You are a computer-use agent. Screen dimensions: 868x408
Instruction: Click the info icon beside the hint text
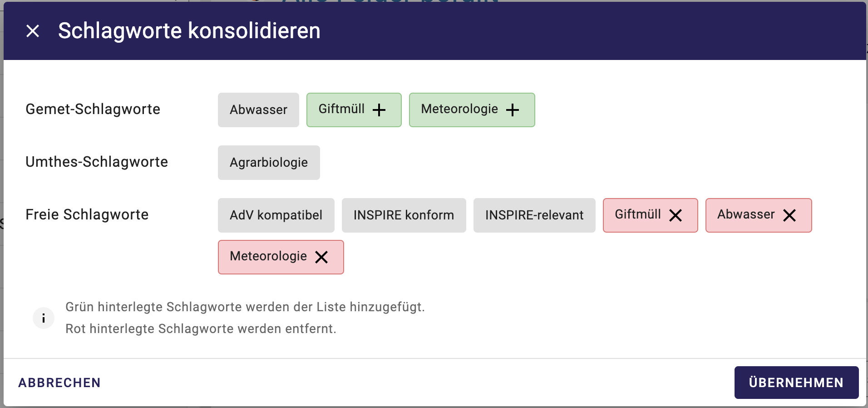click(x=44, y=318)
